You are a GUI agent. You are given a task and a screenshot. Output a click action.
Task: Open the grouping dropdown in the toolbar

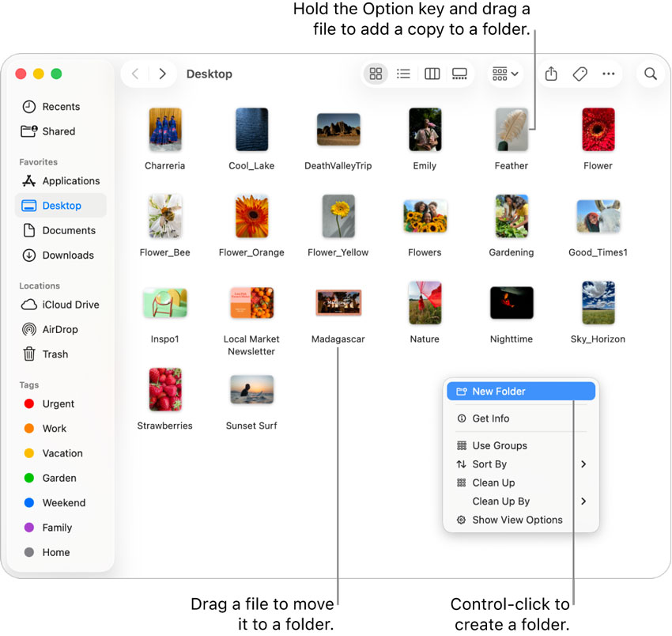(x=505, y=74)
